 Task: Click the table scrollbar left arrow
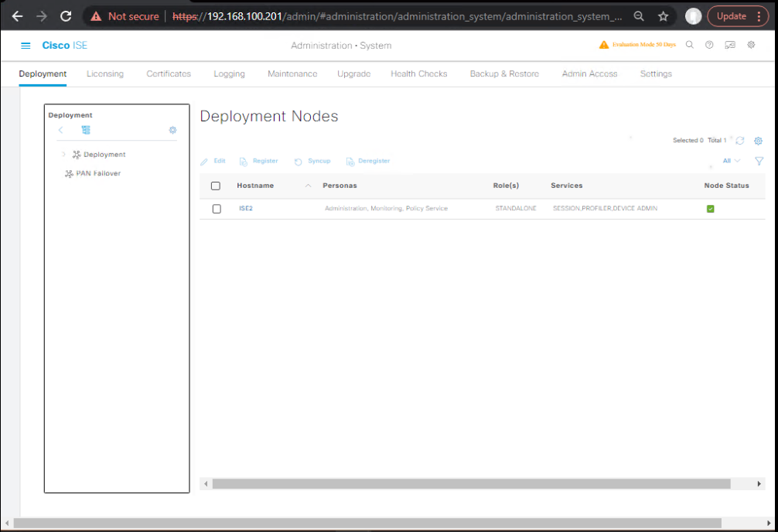point(206,484)
